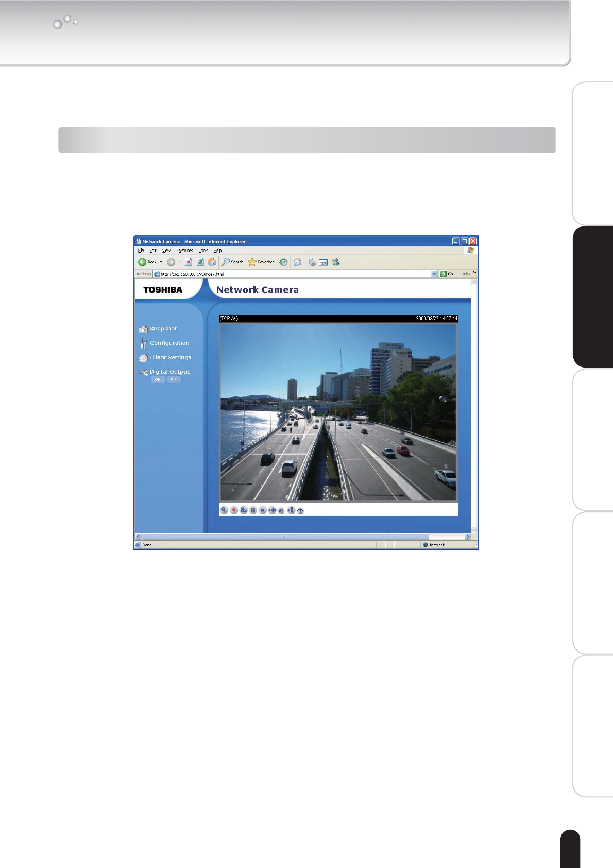This screenshot has width=613, height=868.
Task: Refresh the page with Refresh icon
Action: point(200,262)
